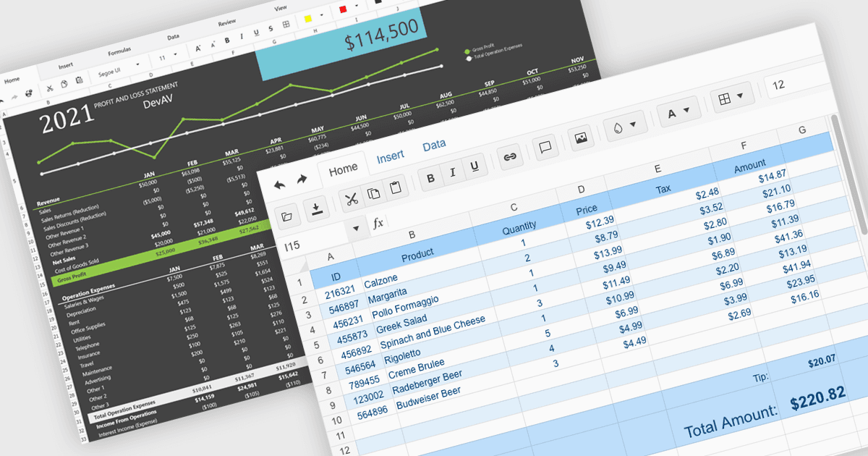The height and width of the screenshot is (456, 868).
Task: Expand the borders dropdown arrow in the front spreadsheet
Action: click(741, 95)
